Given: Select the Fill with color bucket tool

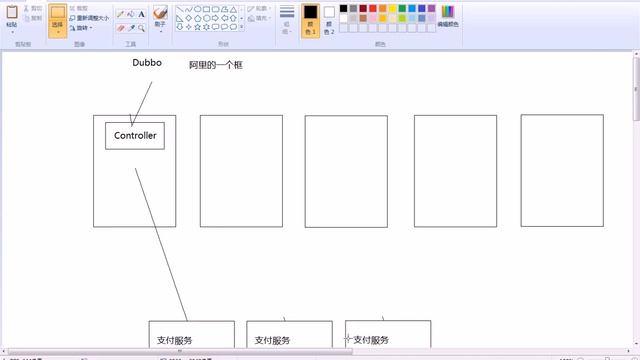Looking at the screenshot, I should (131, 14).
